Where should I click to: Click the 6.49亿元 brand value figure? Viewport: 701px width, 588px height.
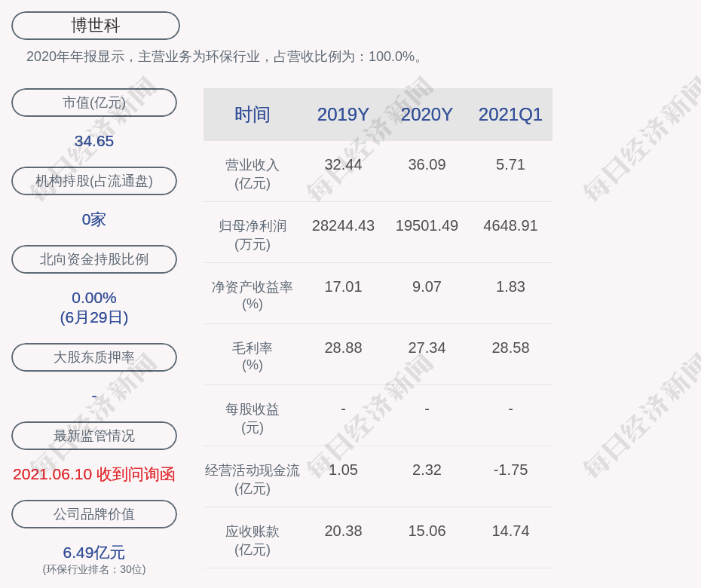[x=94, y=553]
